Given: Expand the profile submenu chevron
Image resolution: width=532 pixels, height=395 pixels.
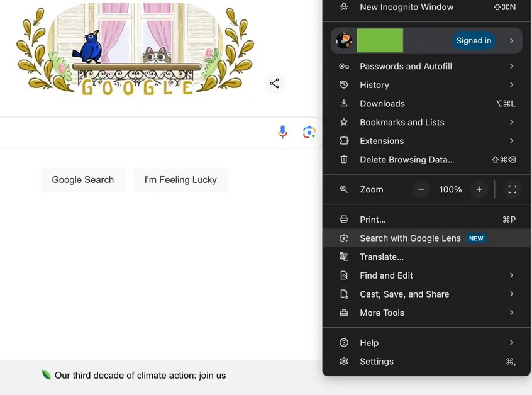Looking at the screenshot, I should coord(511,41).
